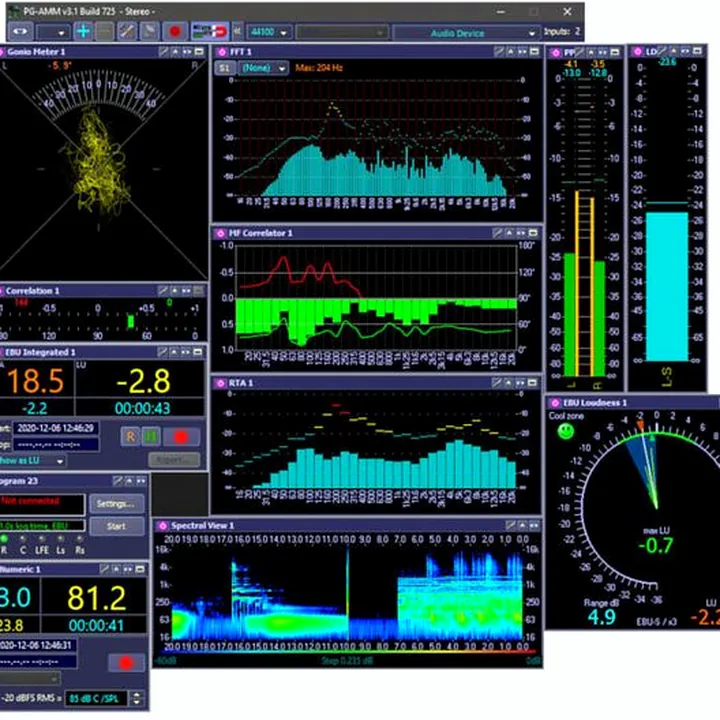Viewport: 720px width, 720px height.
Task: Click the float window icon on FFT 1 header
Action: pos(534,52)
